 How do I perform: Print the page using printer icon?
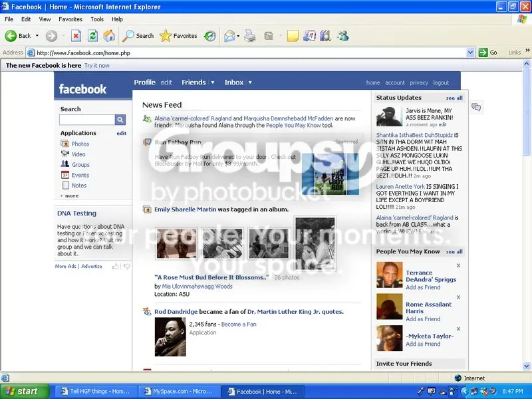pyautogui.click(x=250, y=36)
